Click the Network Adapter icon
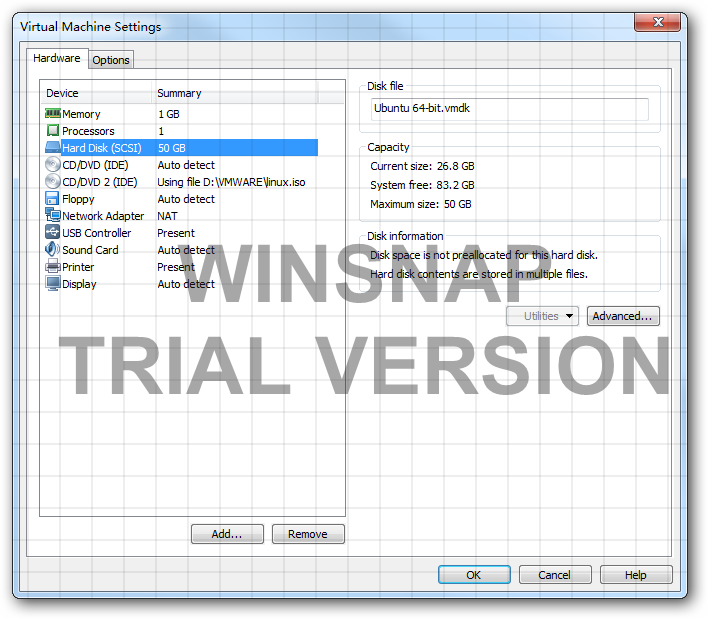Image resolution: width=708 pixels, height=619 pixels. [x=53, y=215]
